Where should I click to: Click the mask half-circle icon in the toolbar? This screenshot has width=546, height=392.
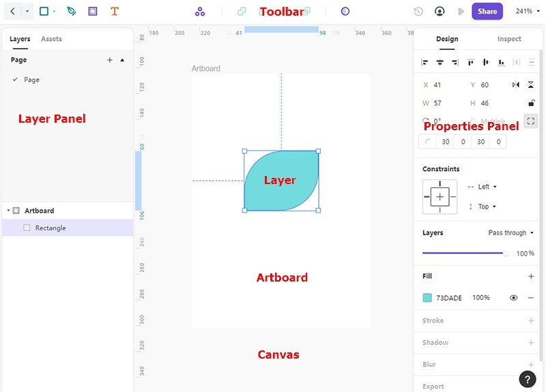pyautogui.click(x=345, y=11)
